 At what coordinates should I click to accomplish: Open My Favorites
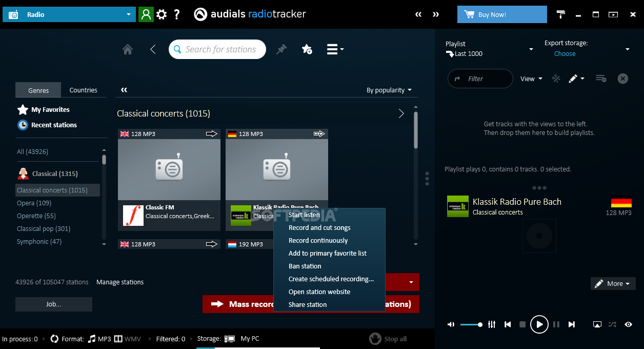[x=44, y=109]
